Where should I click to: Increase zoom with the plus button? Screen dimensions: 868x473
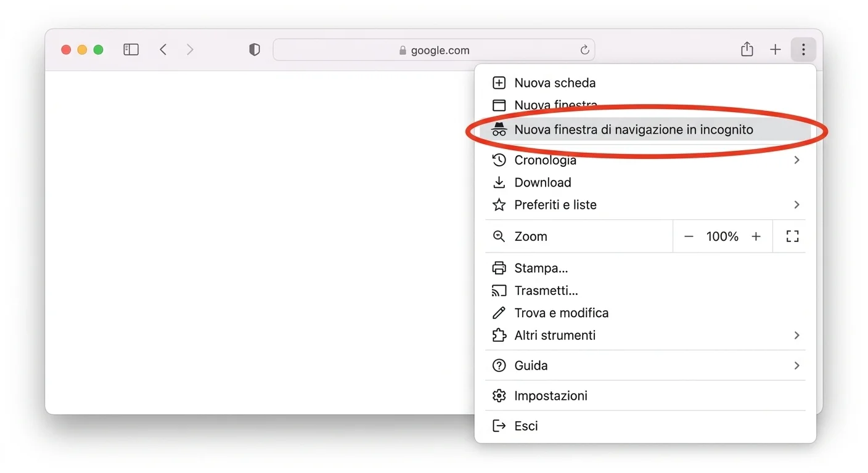(756, 236)
